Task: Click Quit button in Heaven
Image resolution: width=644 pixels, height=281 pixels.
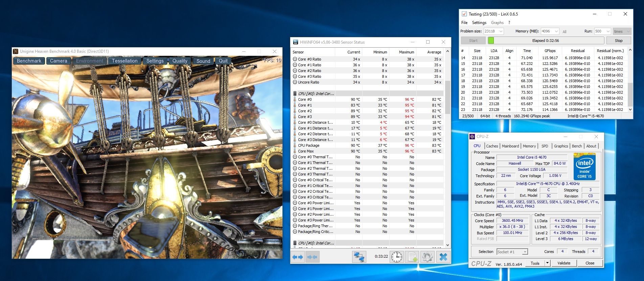Action: [x=223, y=61]
